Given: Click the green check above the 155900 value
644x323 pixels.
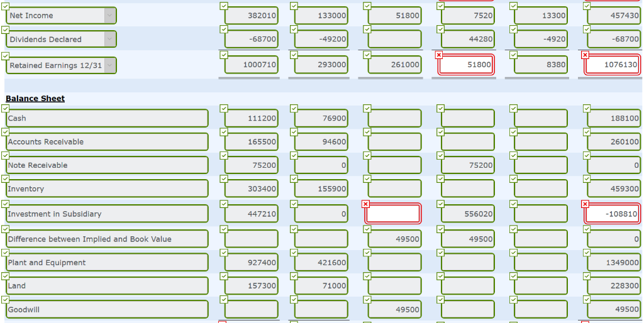Looking at the screenshot, I should [x=294, y=179].
